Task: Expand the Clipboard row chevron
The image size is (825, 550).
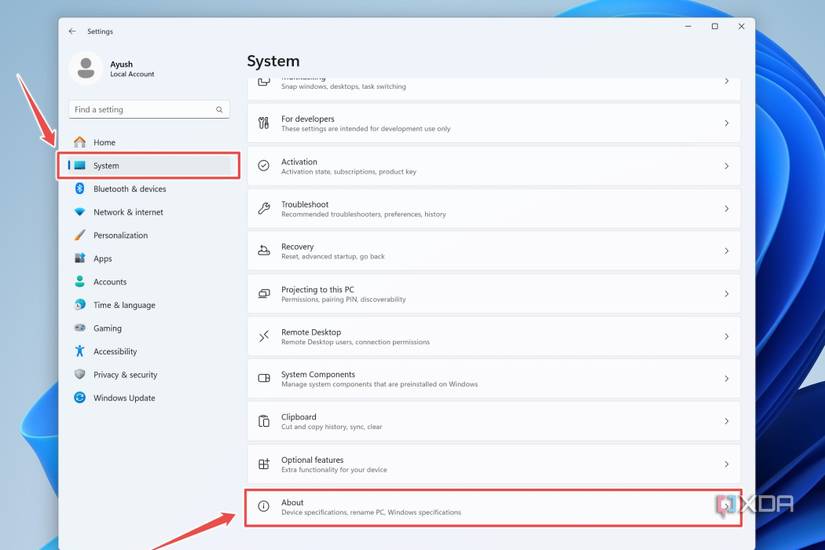Action: (726, 421)
